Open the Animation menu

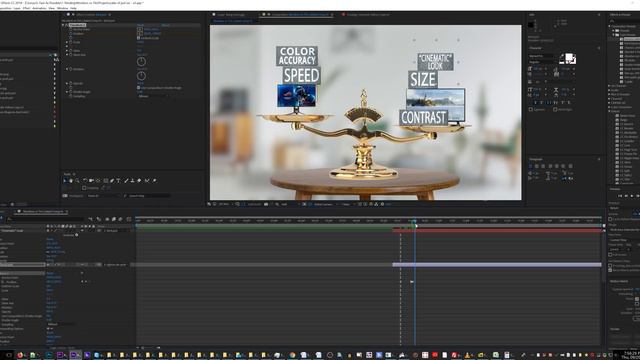[x=39, y=8]
